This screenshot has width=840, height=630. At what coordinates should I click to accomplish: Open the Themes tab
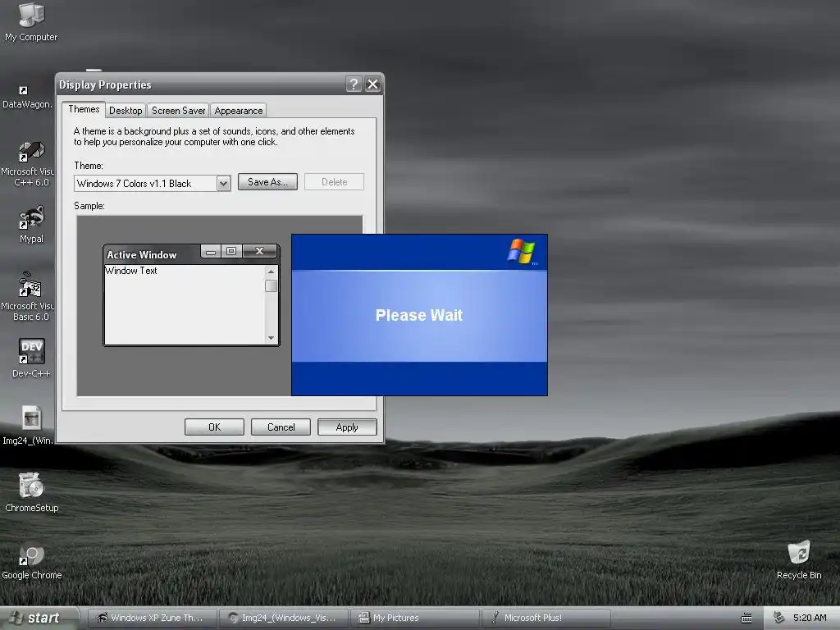click(84, 109)
